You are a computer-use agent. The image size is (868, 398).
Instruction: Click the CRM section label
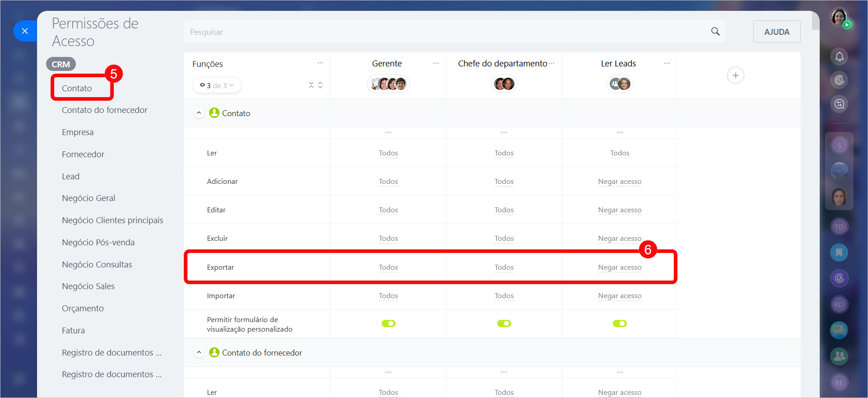pyautogui.click(x=61, y=64)
